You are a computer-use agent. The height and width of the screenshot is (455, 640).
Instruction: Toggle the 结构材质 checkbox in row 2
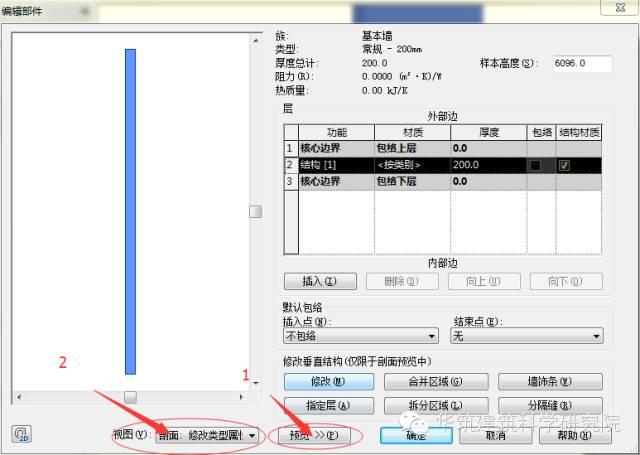578,165
